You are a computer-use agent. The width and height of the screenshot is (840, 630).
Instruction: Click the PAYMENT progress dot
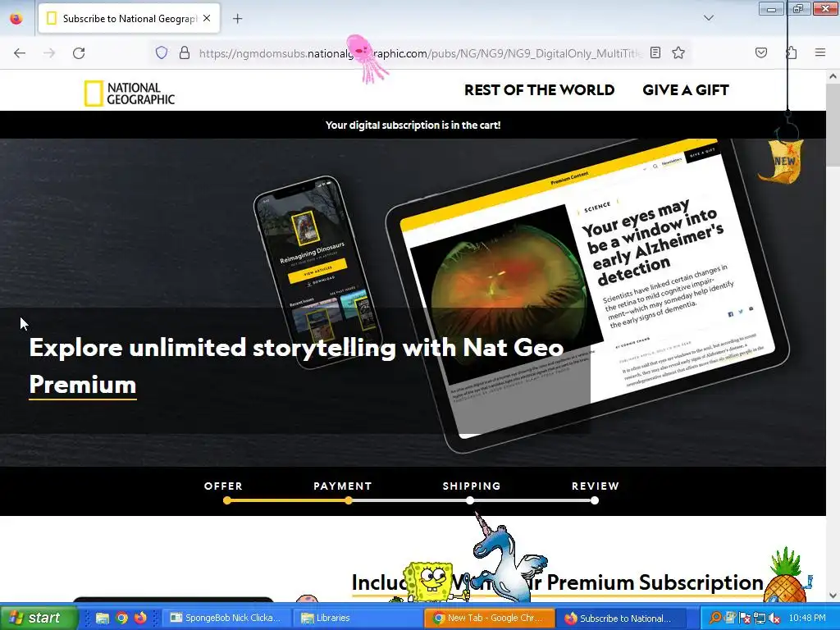point(349,500)
